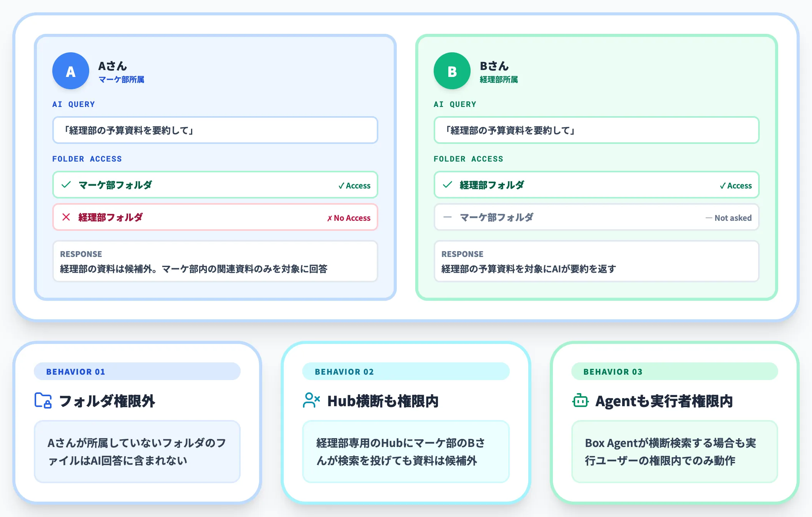
Task: Click the Not asked badge
Action: [729, 218]
